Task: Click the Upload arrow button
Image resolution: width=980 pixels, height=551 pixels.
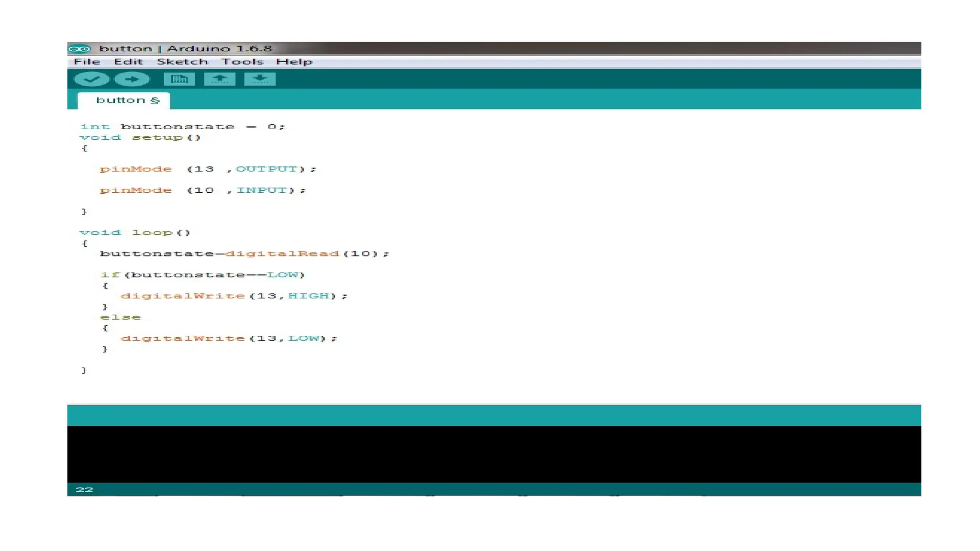Action: 132,79
